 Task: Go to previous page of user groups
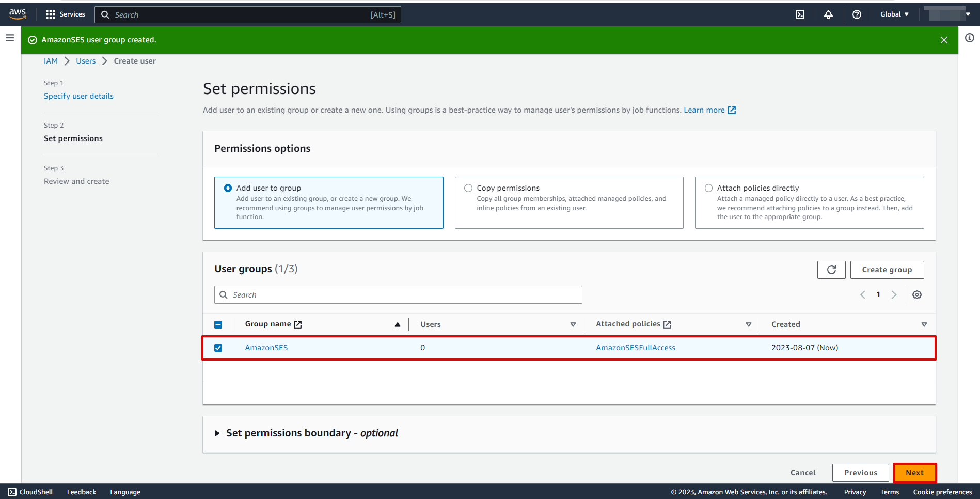pos(863,294)
